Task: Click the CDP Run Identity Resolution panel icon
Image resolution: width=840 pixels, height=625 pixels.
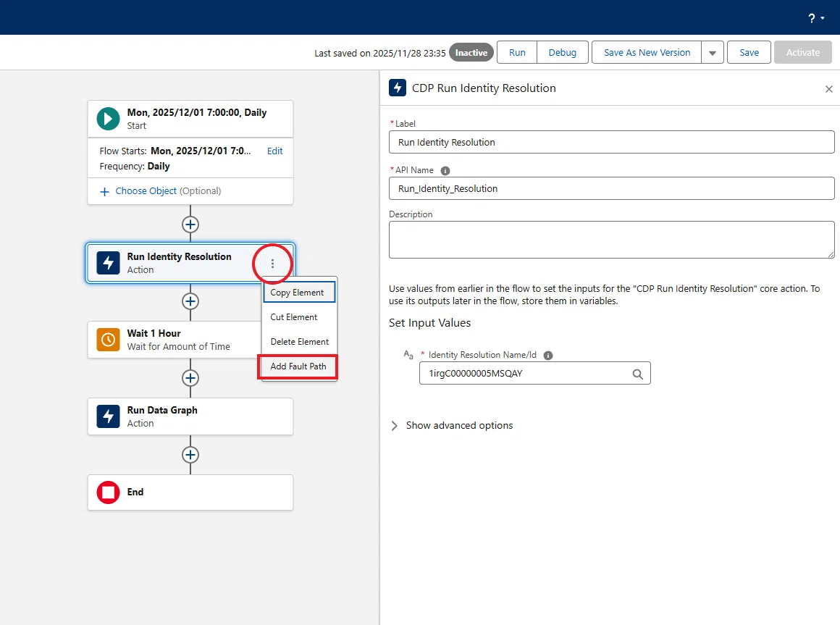Action: pyautogui.click(x=398, y=88)
